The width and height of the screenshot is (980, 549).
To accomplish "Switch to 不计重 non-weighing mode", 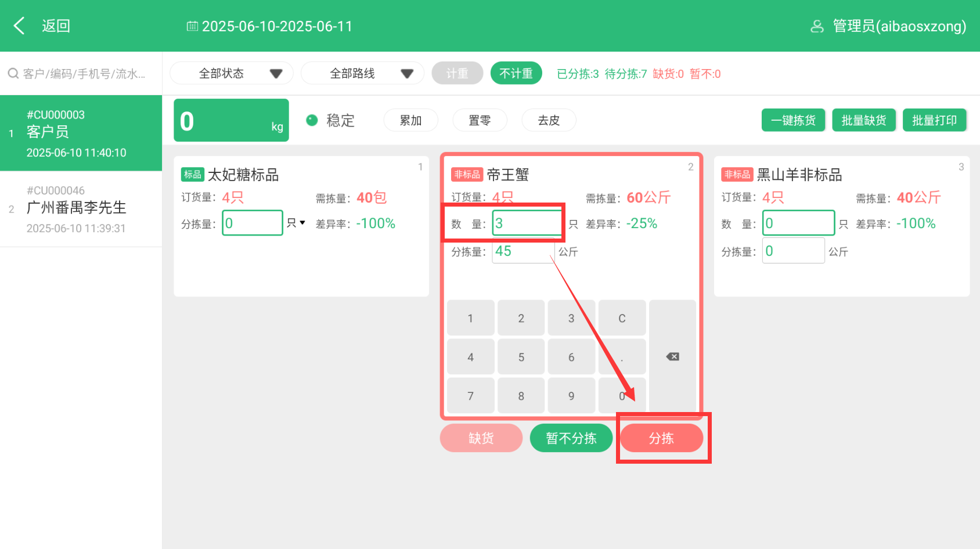I will (516, 73).
